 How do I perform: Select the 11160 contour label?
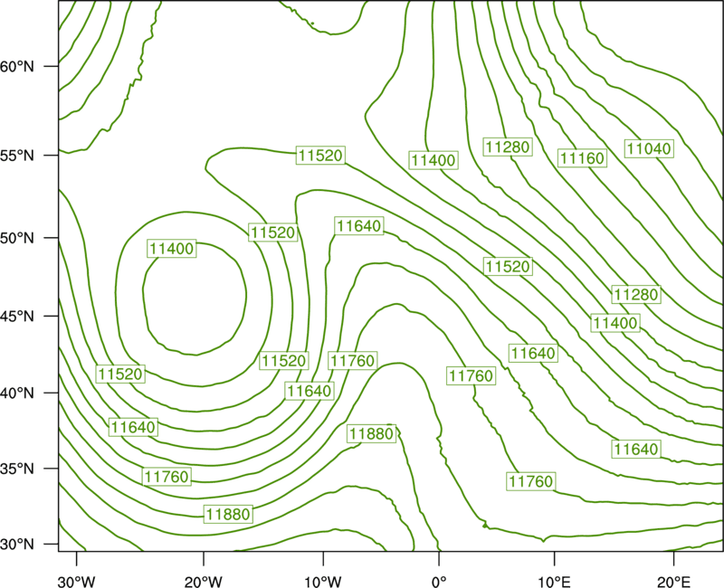tap(582, 158)
